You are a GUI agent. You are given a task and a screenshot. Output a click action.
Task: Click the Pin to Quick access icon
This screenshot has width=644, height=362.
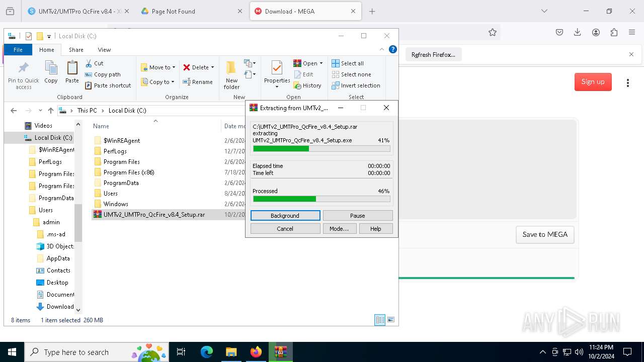pyautogui.click(x=23, y=68)
